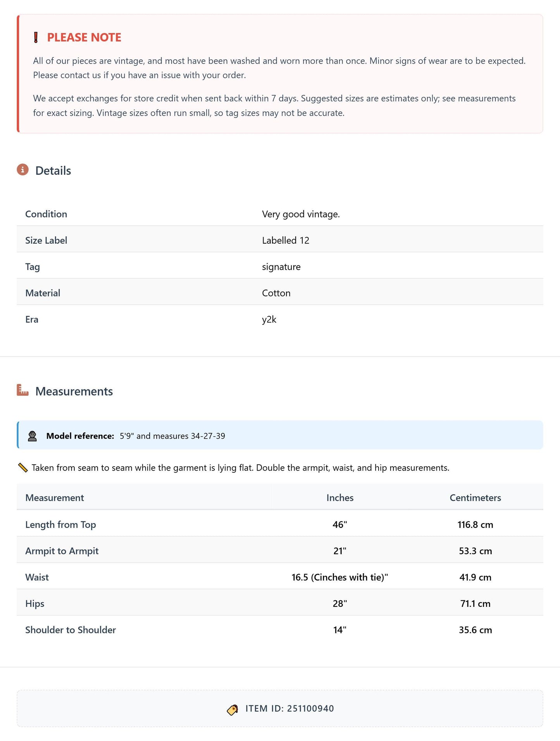Click the Measurements section heading
This screenshot has width=560, height=741.
74,391
